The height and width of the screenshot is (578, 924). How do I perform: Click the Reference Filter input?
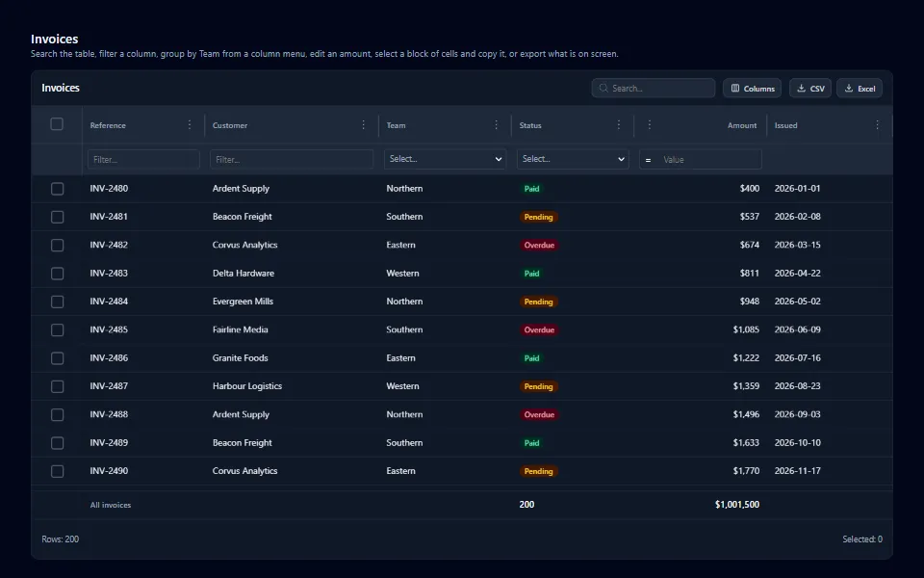tap(143, 159)
